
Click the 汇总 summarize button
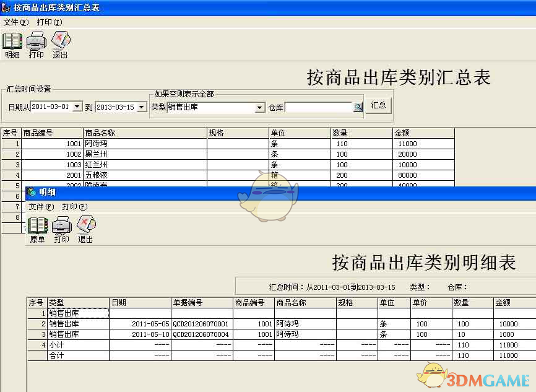[x=378, y=105]
